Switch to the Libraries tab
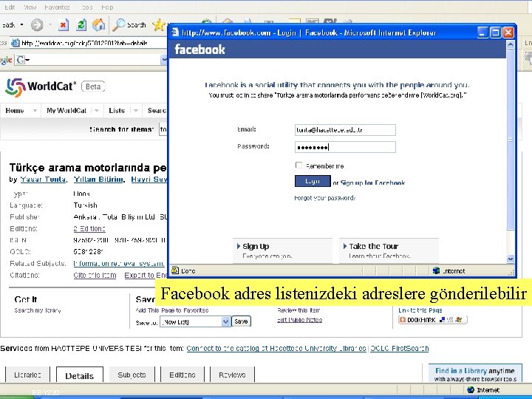Screen dimensions: 532x399 (27, 375)
